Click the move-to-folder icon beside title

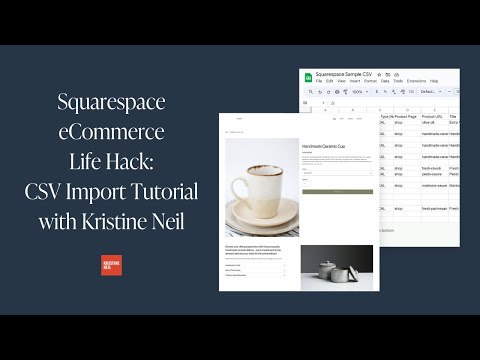(x=388, y=75)
